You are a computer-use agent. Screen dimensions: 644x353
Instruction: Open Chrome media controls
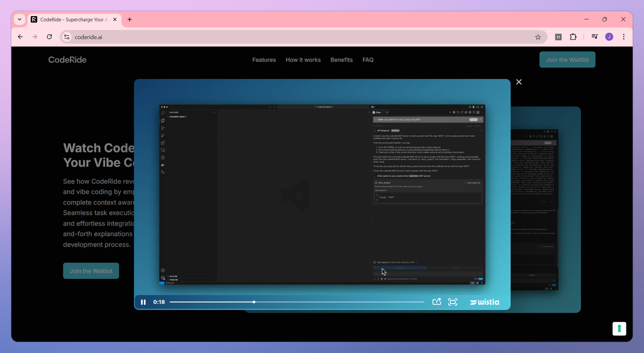pyautogui.click(x=595, y=37)
